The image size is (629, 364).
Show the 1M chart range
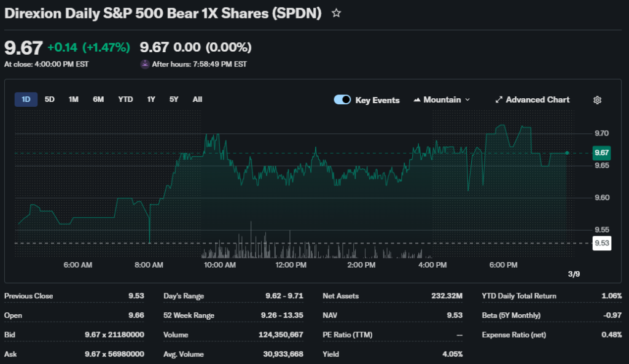click(73, 99)
